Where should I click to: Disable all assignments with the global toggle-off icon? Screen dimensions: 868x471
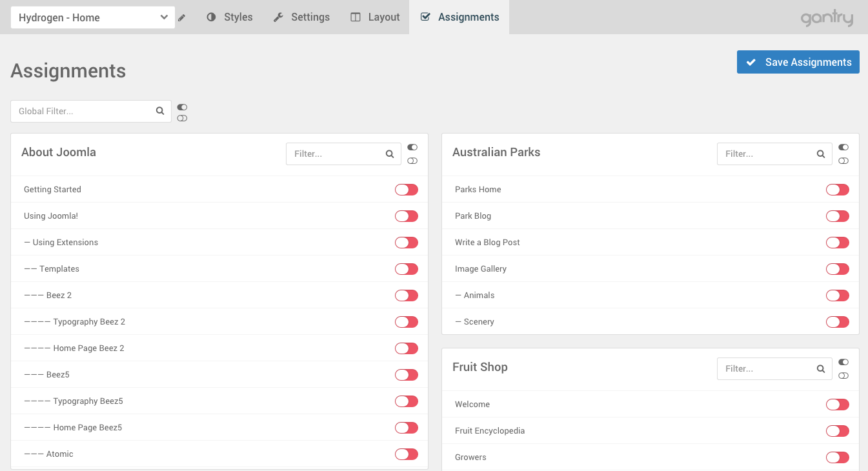pyautogui.click(x=182, y=118)
